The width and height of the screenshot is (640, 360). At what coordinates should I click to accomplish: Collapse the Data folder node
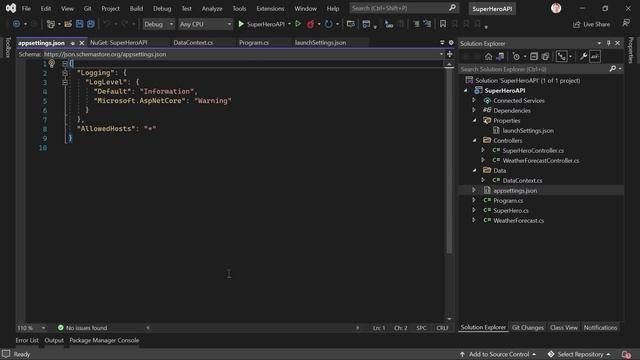coord(474,170)
